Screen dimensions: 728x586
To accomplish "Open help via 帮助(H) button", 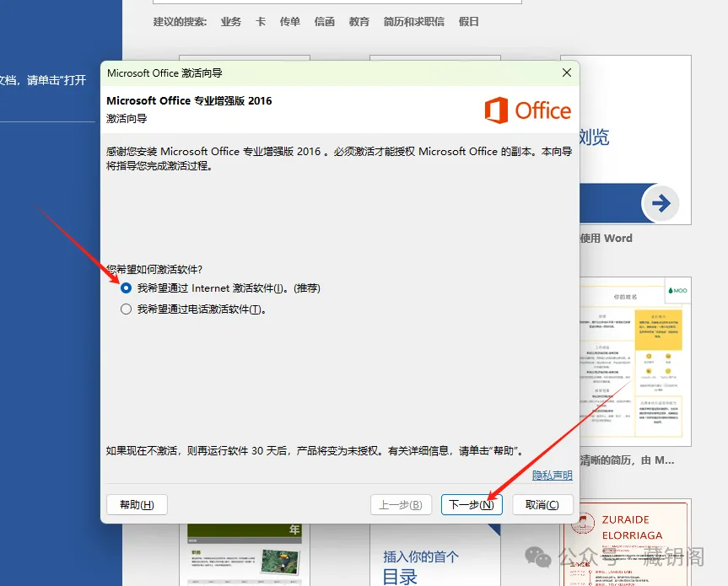I will pyautogui.click(x=137, y=504).
